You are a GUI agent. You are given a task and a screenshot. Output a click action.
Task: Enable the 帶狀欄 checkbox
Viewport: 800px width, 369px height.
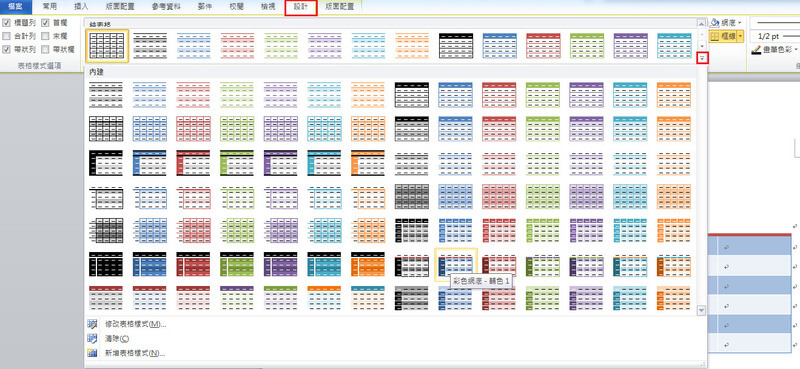[45, 50]
